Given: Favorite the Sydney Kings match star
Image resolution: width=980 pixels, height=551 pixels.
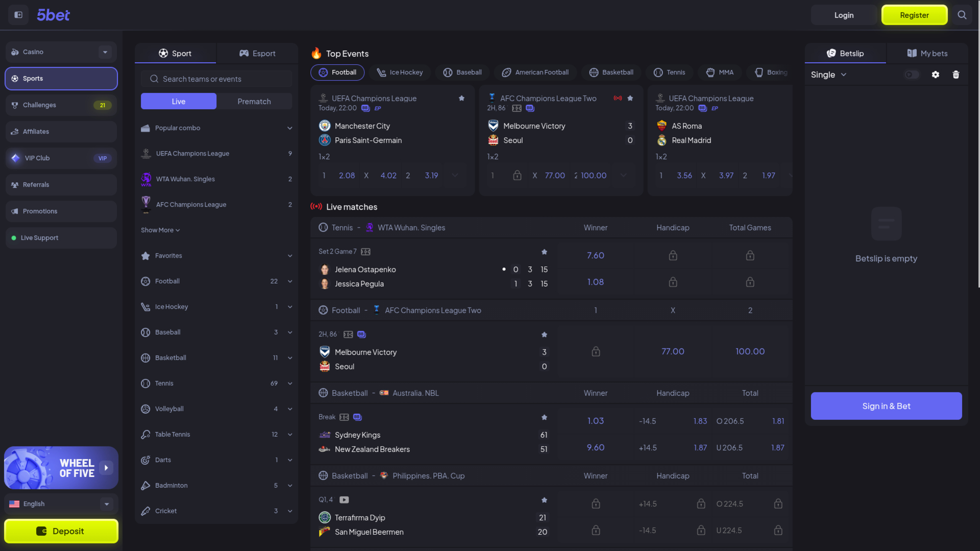Looking at the screenshot, I should [544, 417].
